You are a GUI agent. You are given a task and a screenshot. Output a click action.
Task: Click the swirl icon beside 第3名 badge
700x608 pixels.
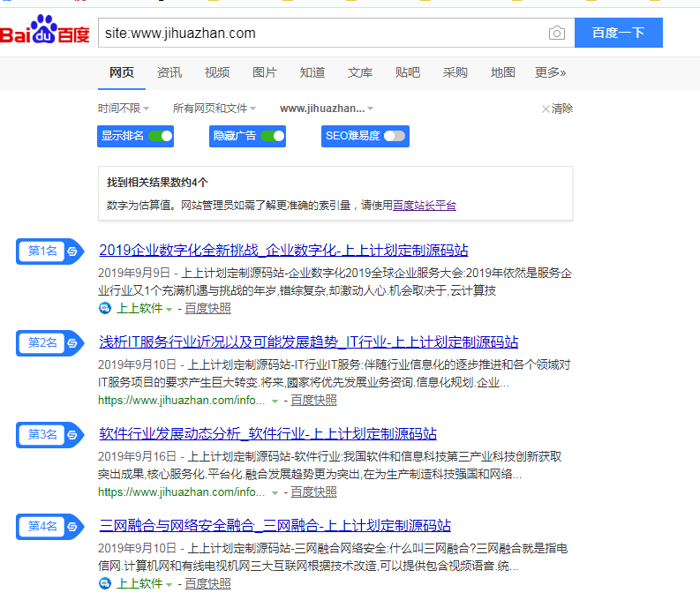(x=72, y=435)
